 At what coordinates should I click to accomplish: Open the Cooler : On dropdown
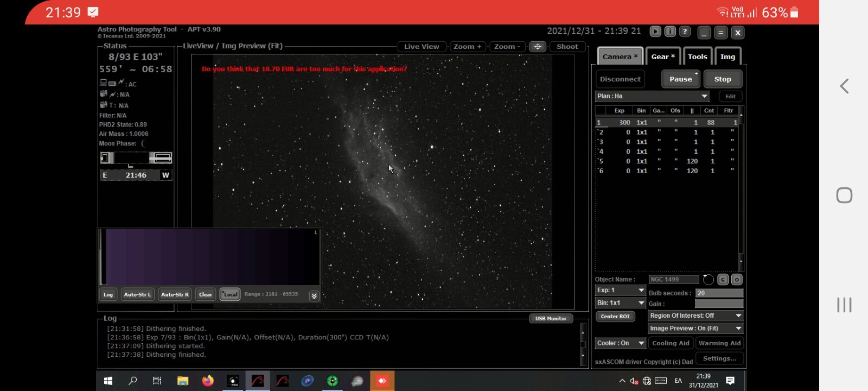tap(621, 343)
